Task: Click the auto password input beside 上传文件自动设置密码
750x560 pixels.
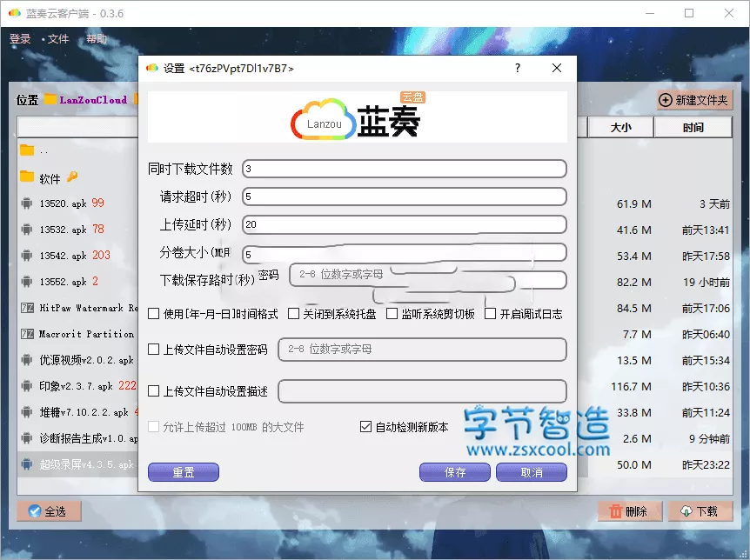Action: point(422,350)
